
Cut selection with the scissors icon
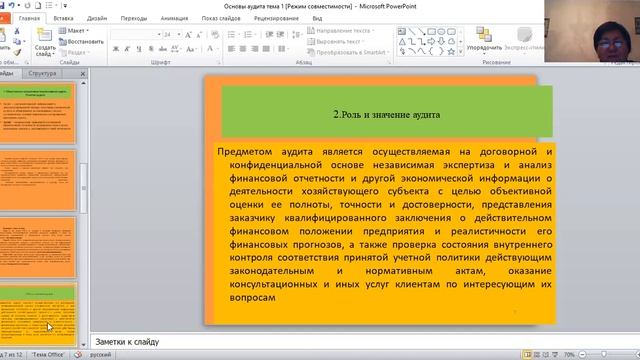[x=17, y=31]
